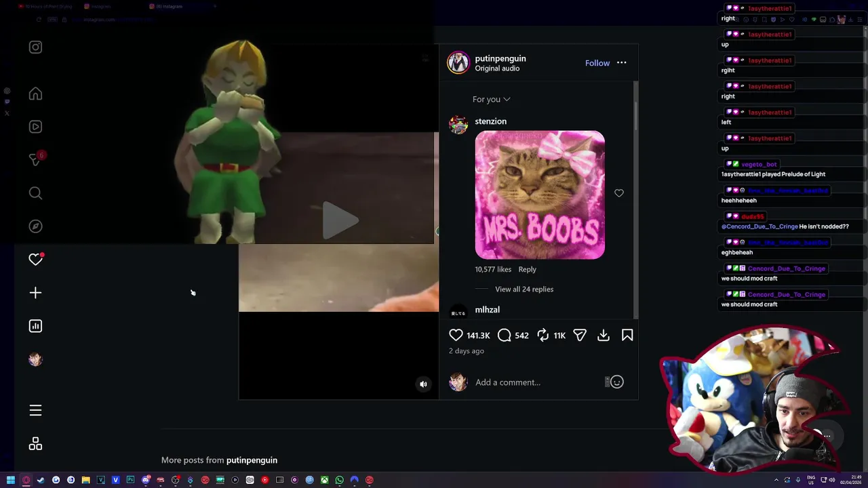
Task: Follow putinpenguin
Action: point(597,63)
